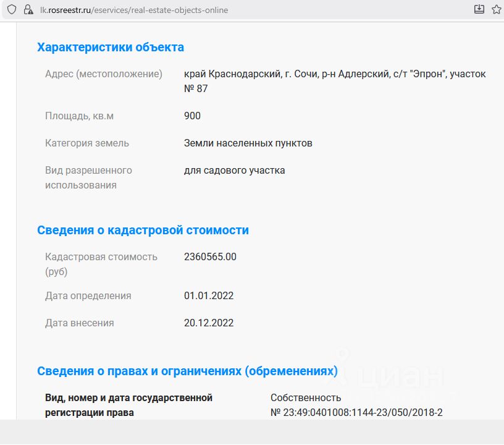Click the tracking protection shield icon
Image resolution: width=504 pixels, height=445 pixels.
11,10
